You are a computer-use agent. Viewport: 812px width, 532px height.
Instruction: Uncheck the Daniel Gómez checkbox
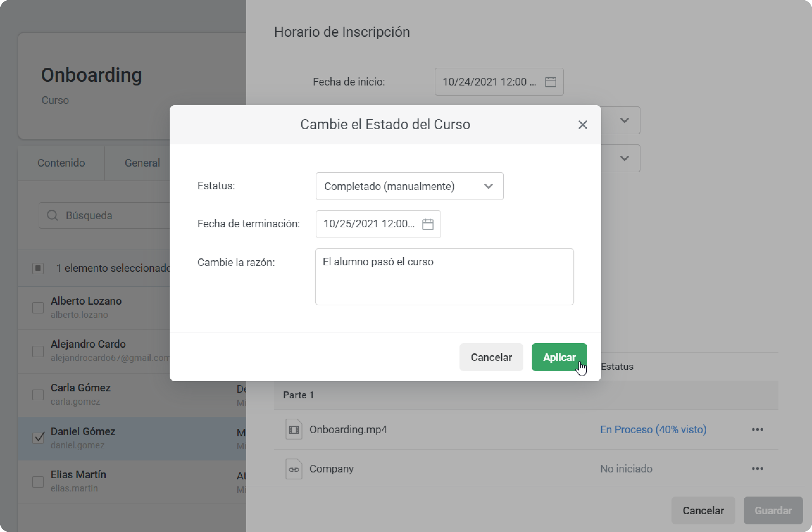[38, 438]
